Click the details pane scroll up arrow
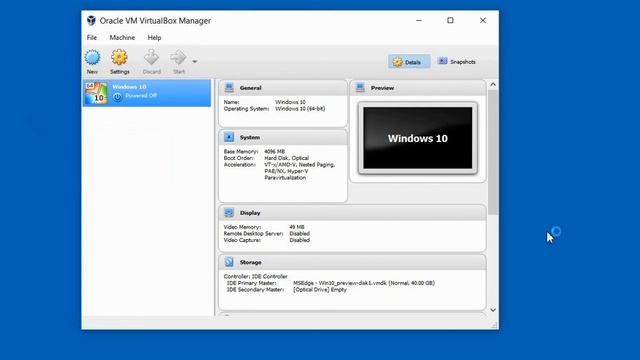 493,84
